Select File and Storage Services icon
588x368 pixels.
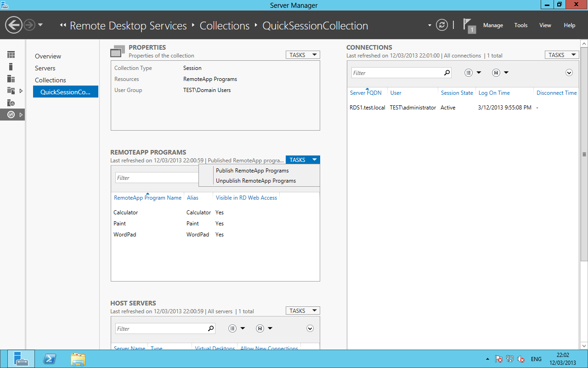tap(11, 91)
